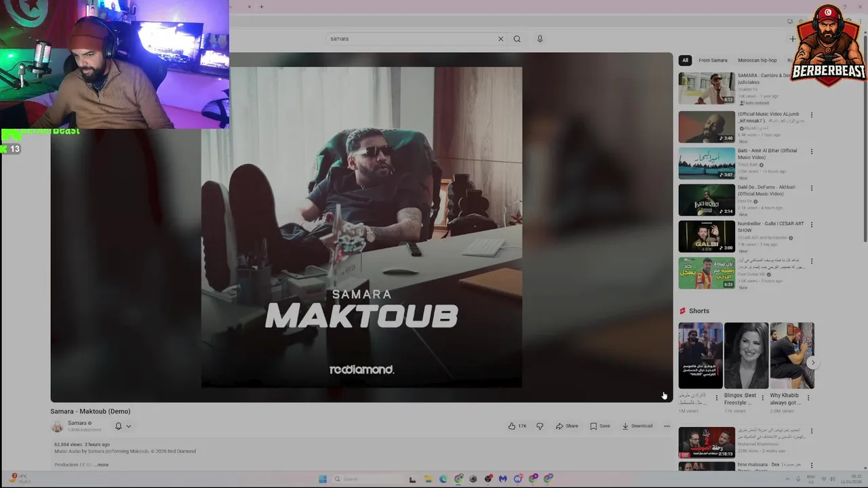Open 'Numbxiller - Galbi' video thumbnail
Screen dimensions: 868x488
tap(707, 237)
